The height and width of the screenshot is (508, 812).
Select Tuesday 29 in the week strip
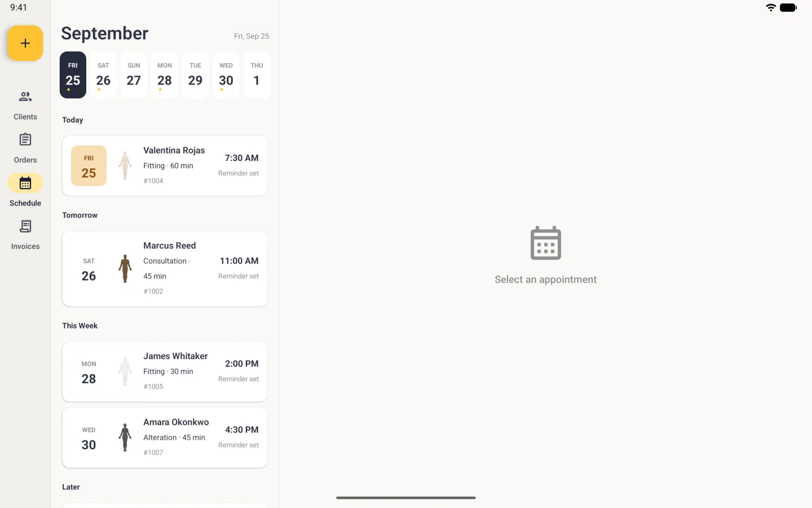[195, 75]
